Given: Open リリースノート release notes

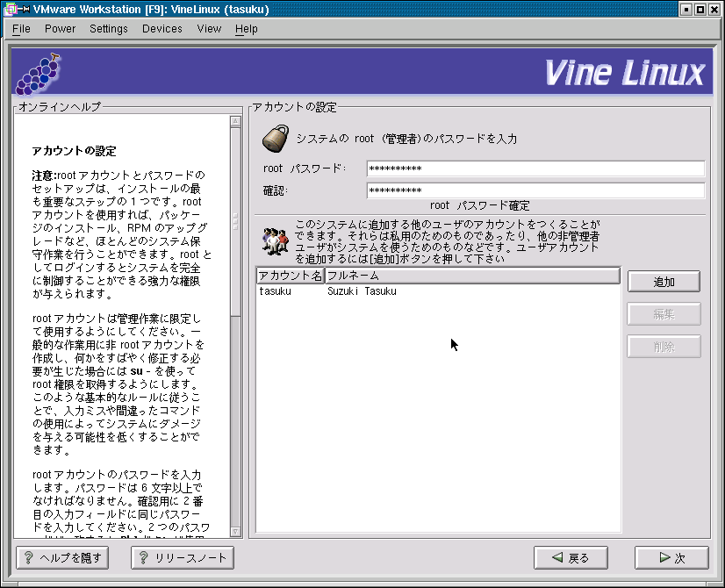Looking at the screenshot, I should (183, 557).
